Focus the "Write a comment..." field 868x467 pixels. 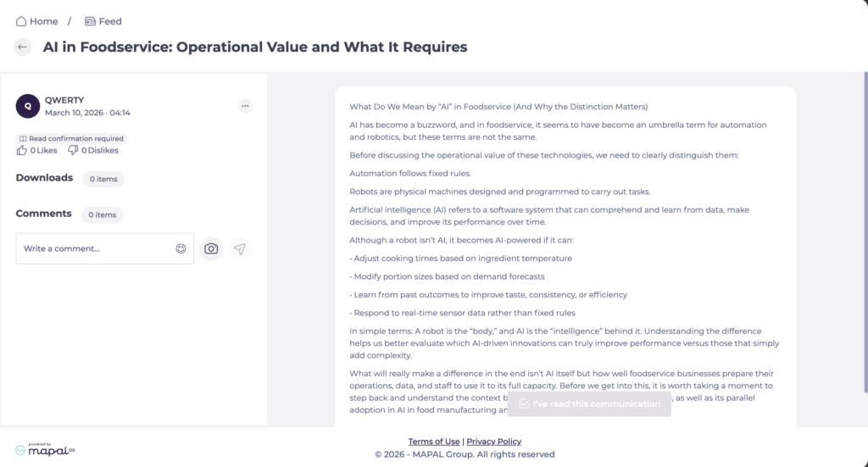[x=93, y=248]
